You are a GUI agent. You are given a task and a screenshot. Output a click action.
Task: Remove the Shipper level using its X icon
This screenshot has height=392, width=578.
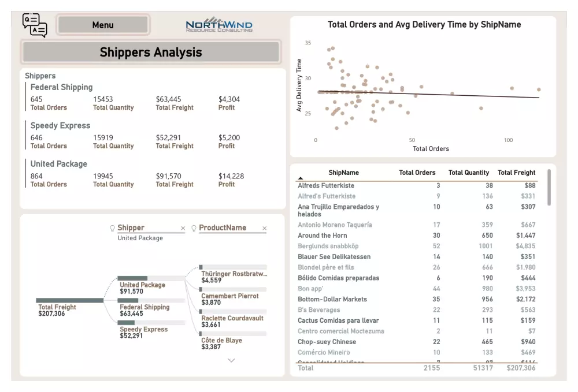[183, 227]
